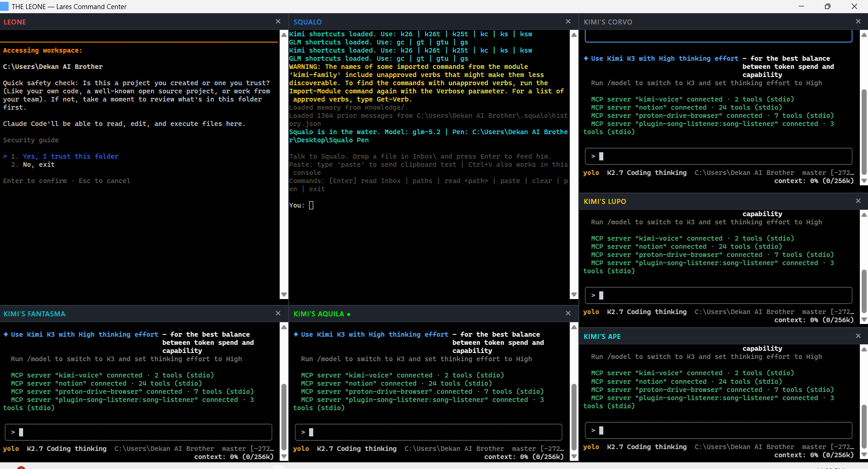Click scroll-down arrow in KIMI'S AQUILA panel

574,456
